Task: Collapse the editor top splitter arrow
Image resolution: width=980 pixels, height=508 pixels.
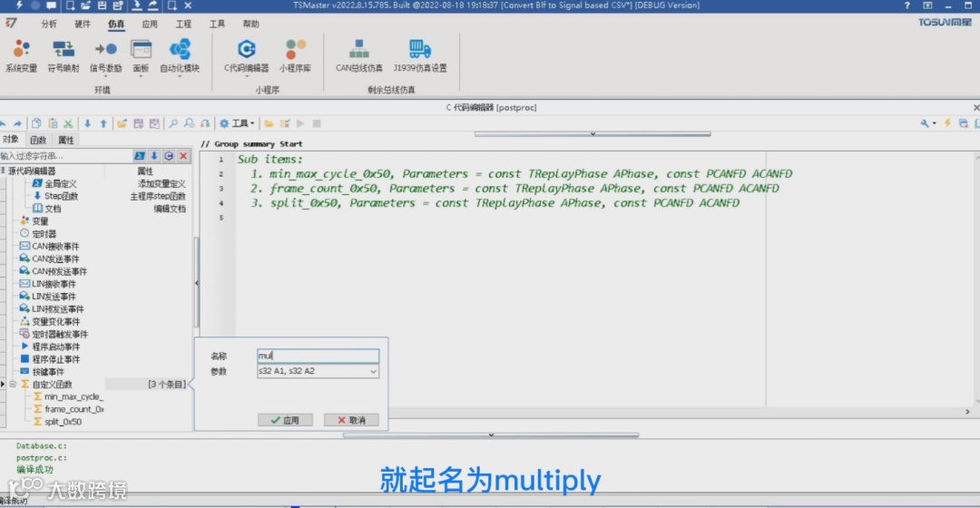Action: point(593,133)
